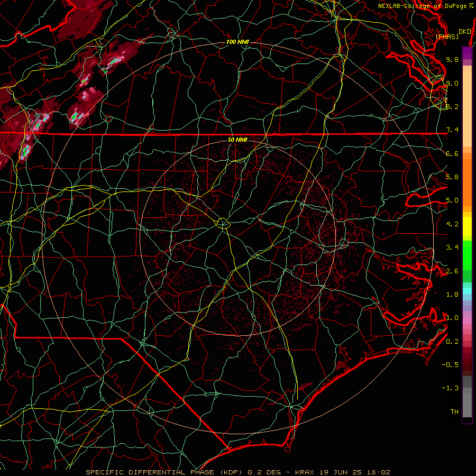Viewport: 476px width, 476px height.
Task: Click the [PHAS] units label
Action: [x=447, y=36]
